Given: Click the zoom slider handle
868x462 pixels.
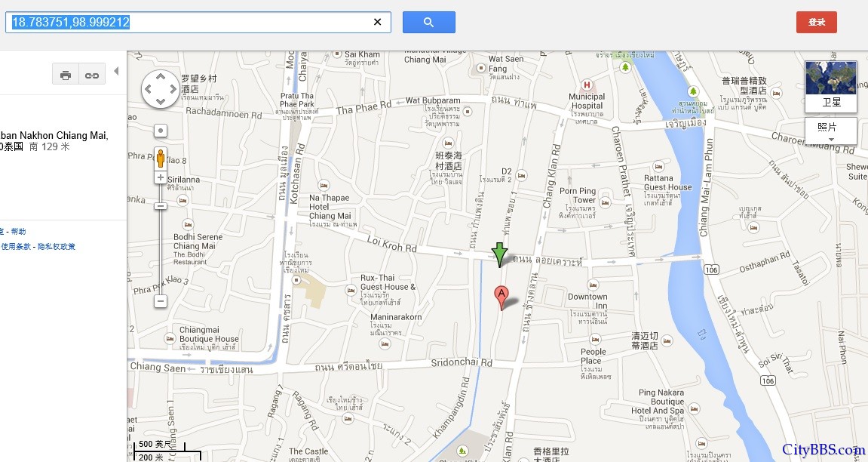Looking at the screenshot, I should (x=161, y=206).
